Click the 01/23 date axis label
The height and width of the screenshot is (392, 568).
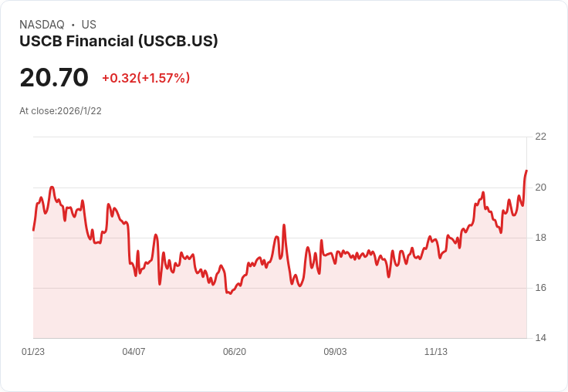(x=33, y=351)
